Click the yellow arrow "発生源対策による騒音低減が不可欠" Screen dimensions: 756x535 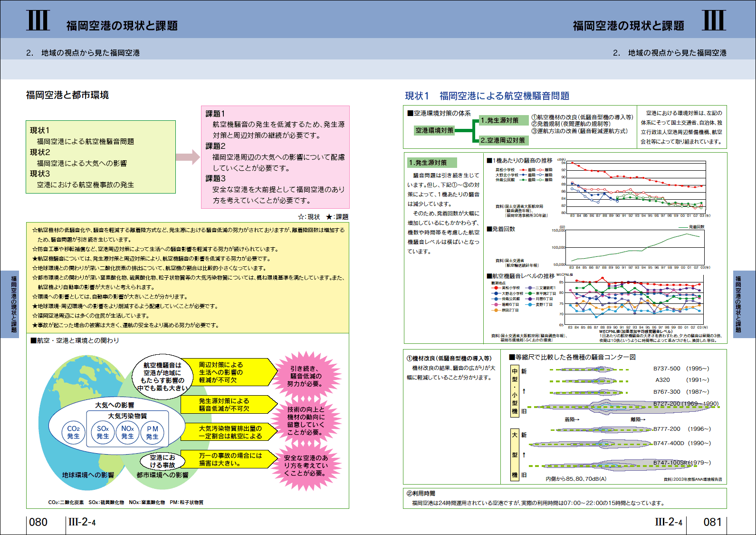[x=229, y=405]
